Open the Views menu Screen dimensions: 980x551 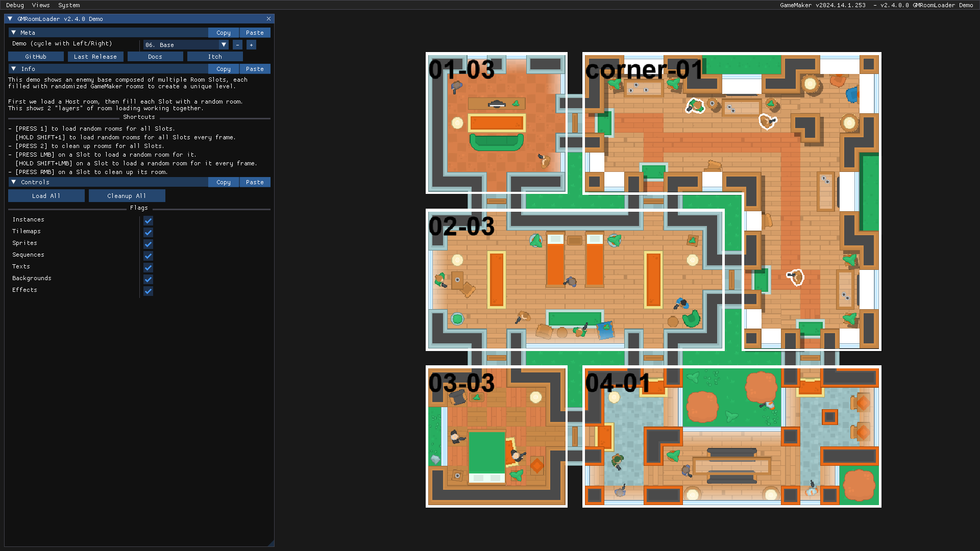pyautogui.click(x=41, y=5)
